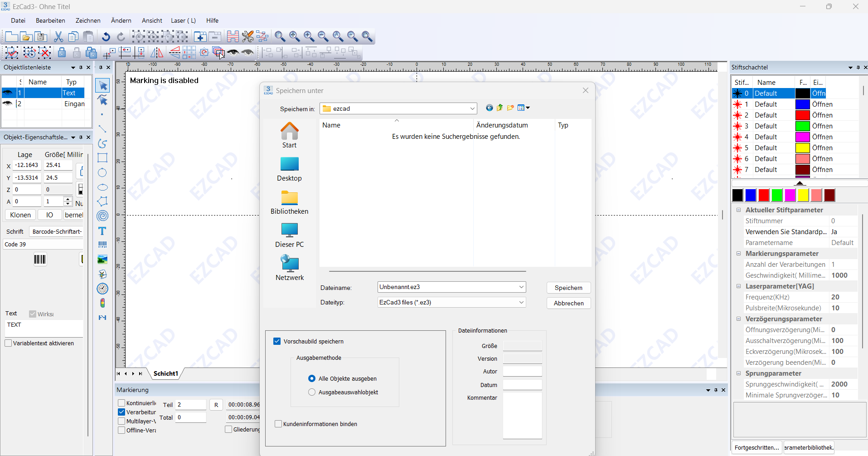
Task: Collapse Markierungsparameter section
Action: 738,254
